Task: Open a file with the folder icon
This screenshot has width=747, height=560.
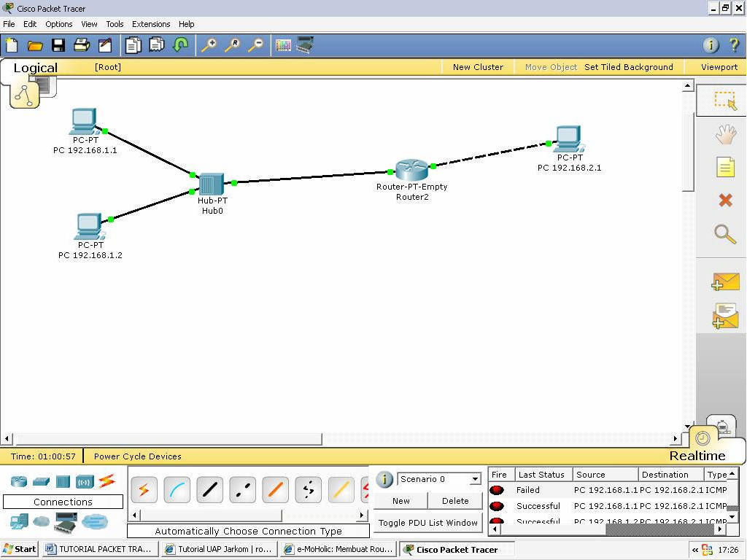Action: (35, 46)
